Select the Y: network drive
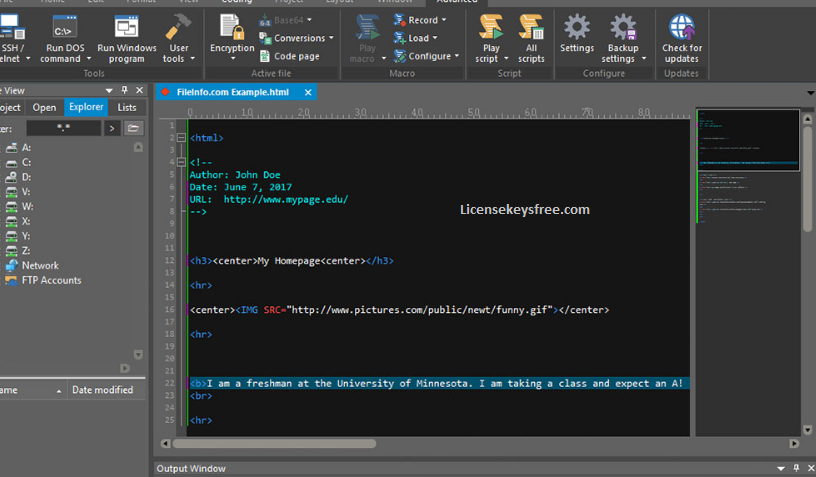This screenshot has height=477, width=816. pyautogui.click(x=19, y=236)
